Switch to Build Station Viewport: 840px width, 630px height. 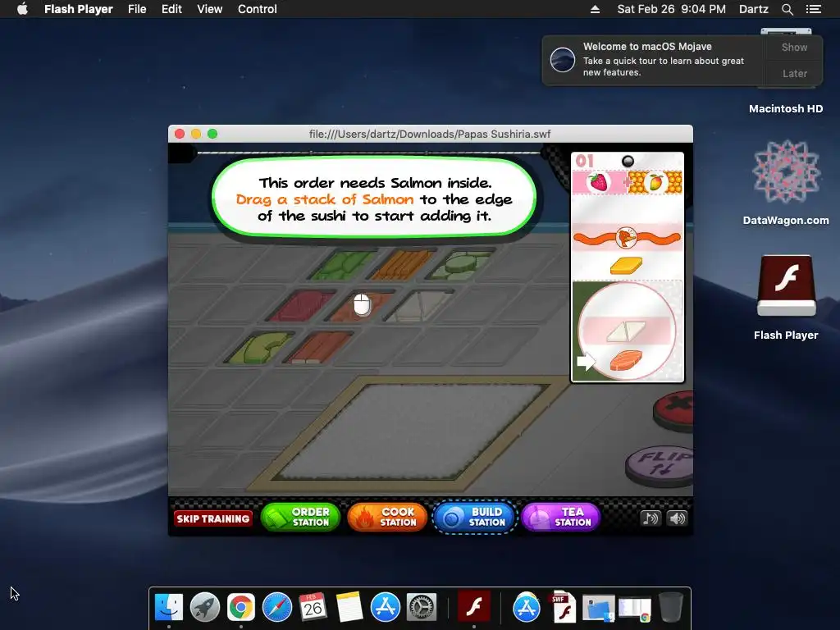click(475, 518)
